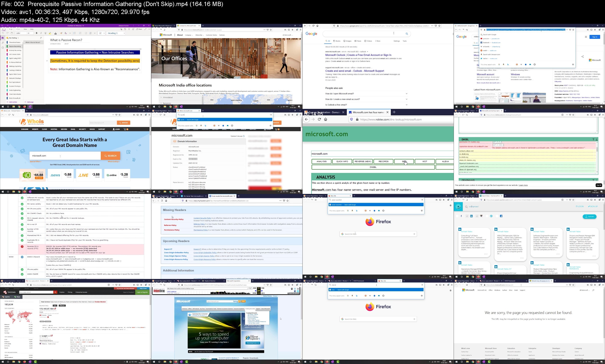This screenshot has height=364, width=605.
Task: Go back in the large Robtex browser window
Action: [x=306, y=119]
